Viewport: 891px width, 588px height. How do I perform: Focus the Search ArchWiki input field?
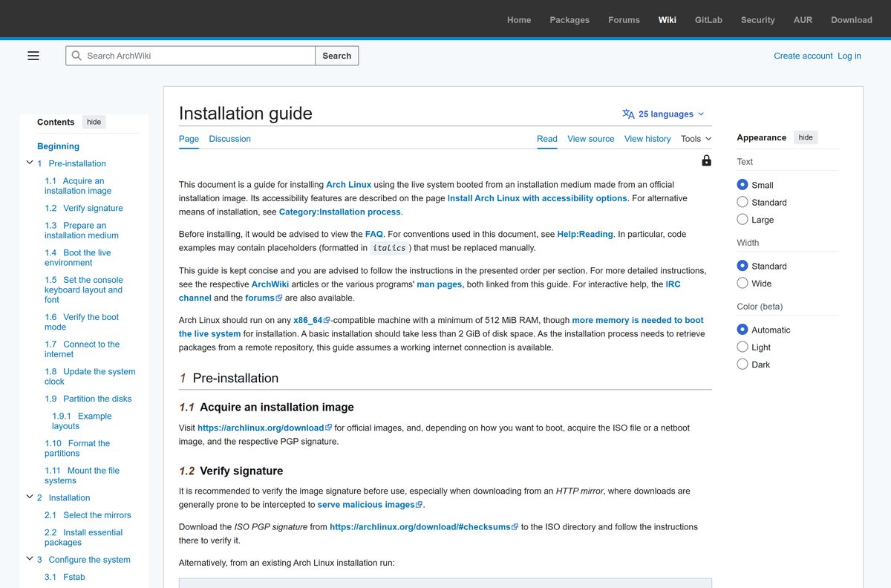coord(191,56)
